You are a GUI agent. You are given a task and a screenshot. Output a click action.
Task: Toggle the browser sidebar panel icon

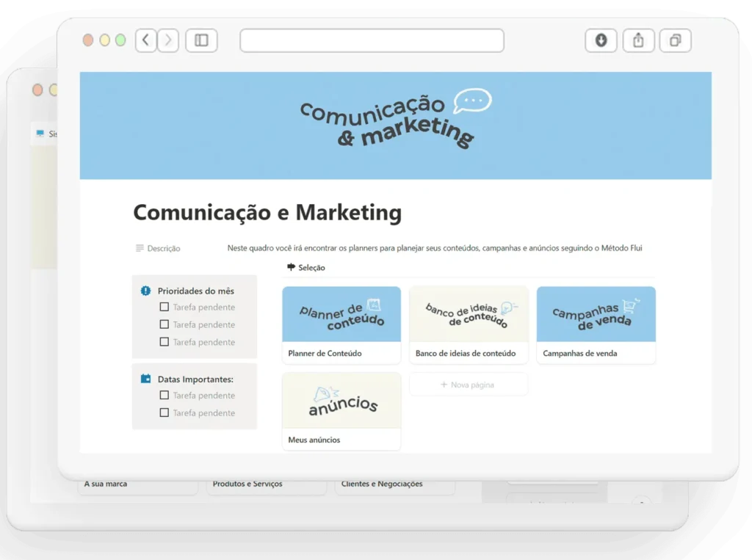coord(201,40)
